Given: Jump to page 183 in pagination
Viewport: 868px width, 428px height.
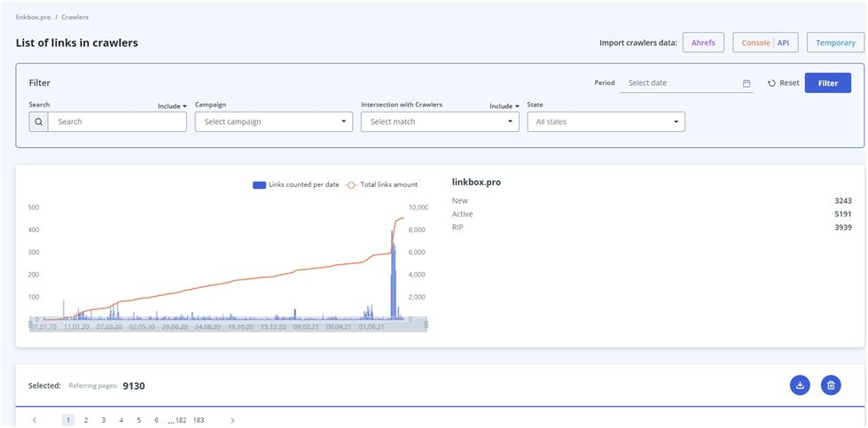Looking at the screenshot, I should coord(198,420).
